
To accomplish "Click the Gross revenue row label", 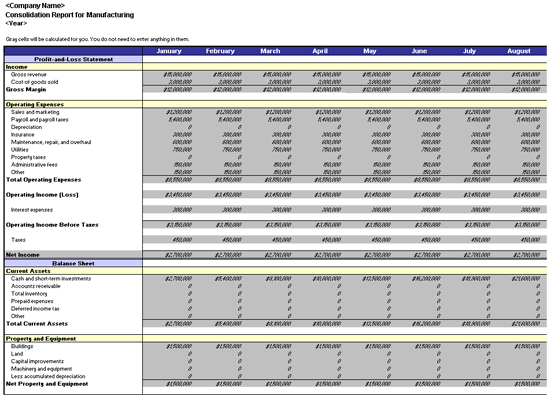I will point(28,74).
